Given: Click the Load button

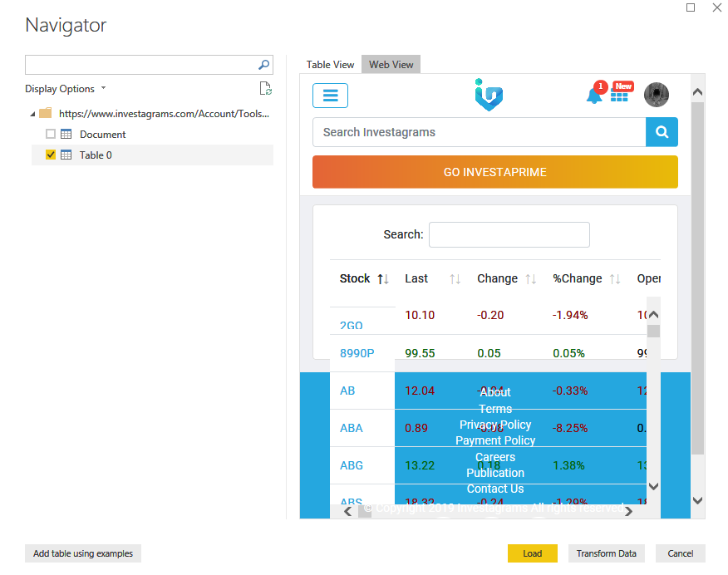Looking at the screenshot, I should 532,553.
